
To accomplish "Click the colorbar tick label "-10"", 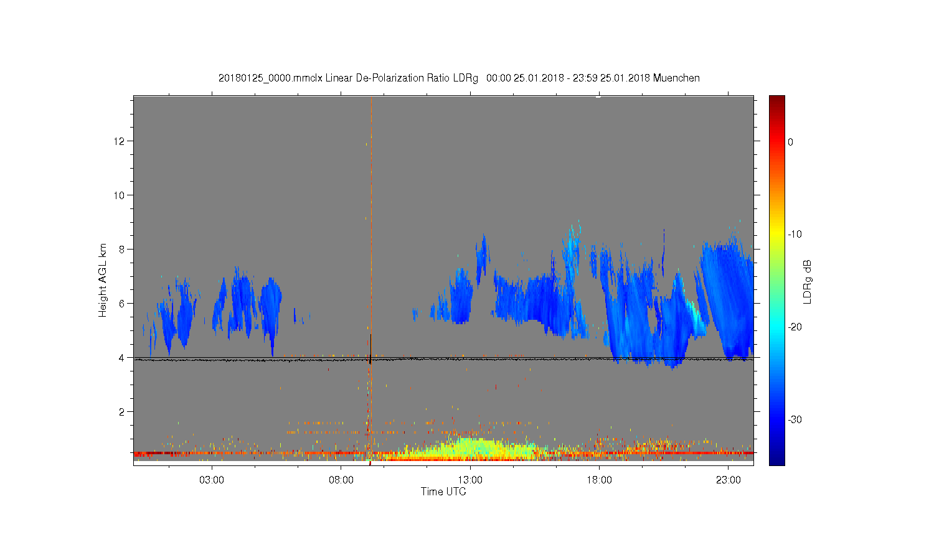I will (x=795, y=235).
